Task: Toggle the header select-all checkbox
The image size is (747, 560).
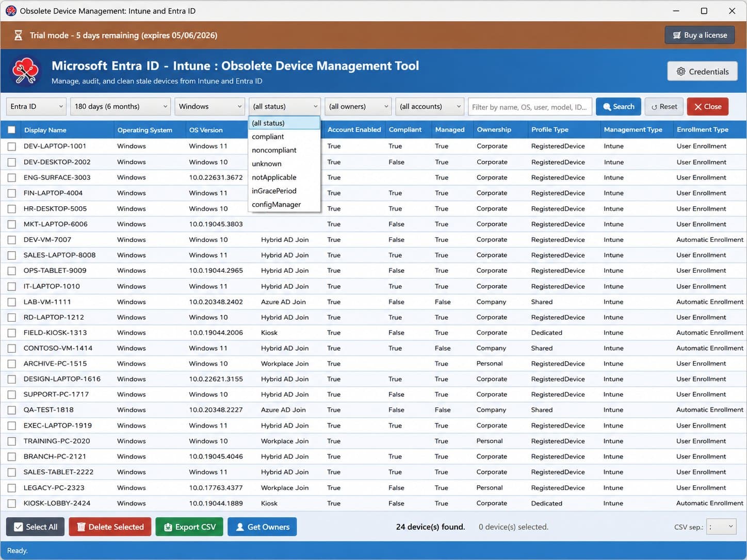Action: pyautogui.click(x=11, y=130)
